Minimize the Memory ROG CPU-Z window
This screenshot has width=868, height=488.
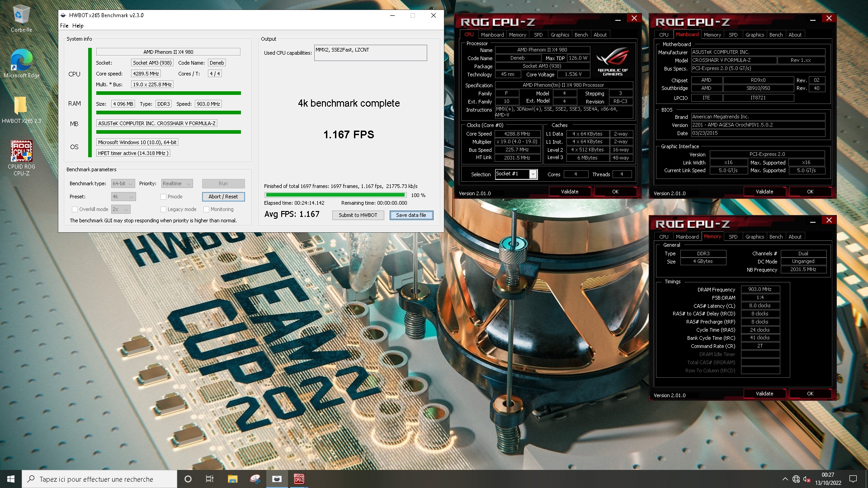pyautogui.click(x=813, y=221)
